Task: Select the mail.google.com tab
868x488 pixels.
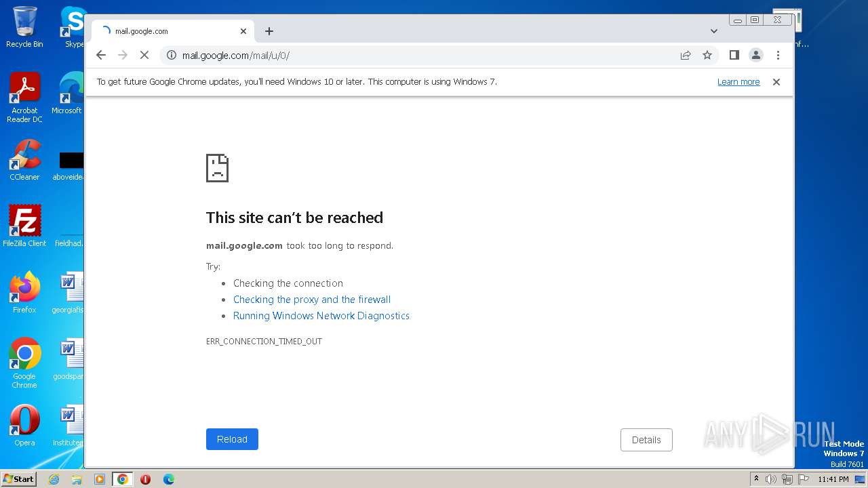Action: tap(173, 31)
